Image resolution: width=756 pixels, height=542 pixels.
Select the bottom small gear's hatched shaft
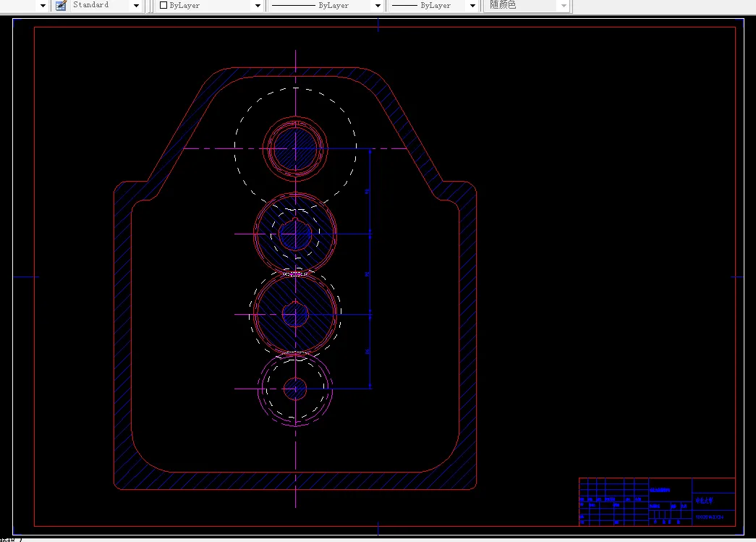[x=295, y=389]
